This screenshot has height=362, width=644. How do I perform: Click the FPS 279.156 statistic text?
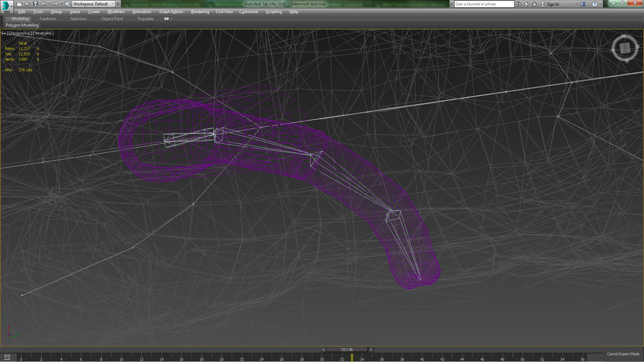19,70
